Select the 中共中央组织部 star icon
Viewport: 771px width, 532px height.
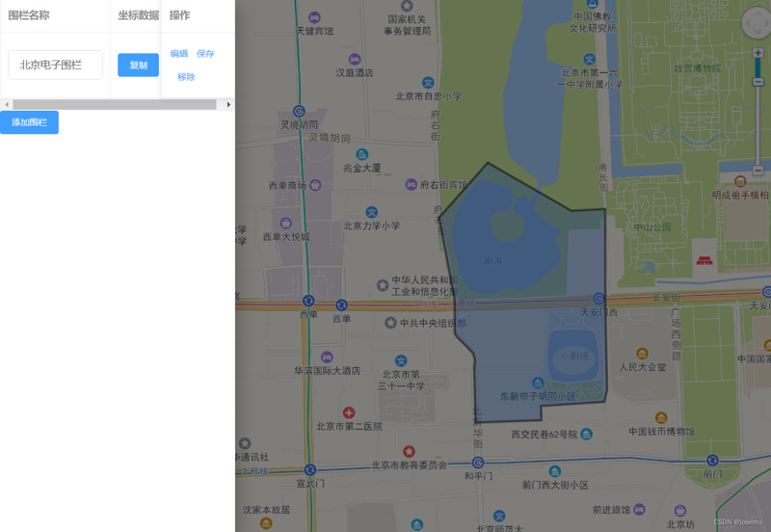(390, 323)
